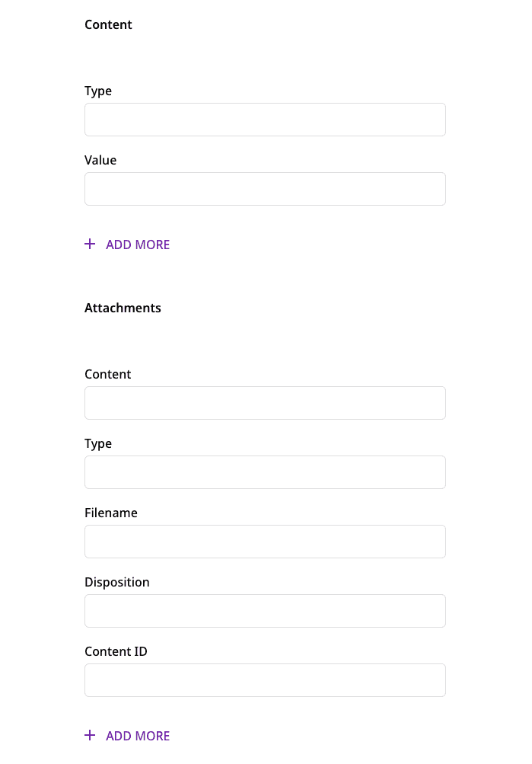The width and height of the screenshot is (532, 764).
Task: Click the plus icon next to first ADD MORE
Action: (90, 244)
